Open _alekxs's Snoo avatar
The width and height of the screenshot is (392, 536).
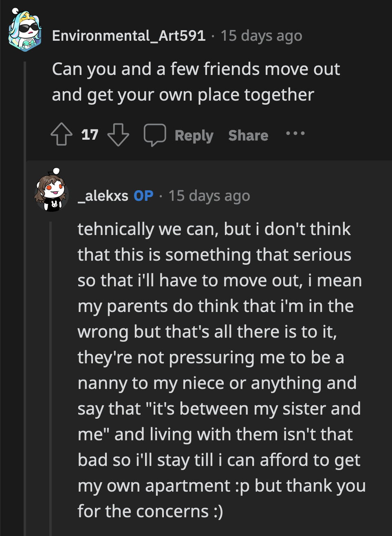[51, 195]
